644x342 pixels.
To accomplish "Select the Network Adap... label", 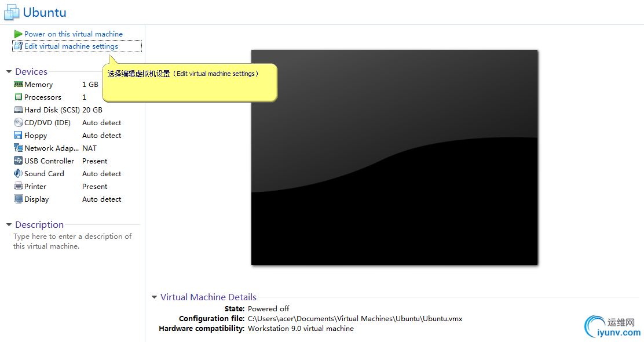I will (52, 148).
